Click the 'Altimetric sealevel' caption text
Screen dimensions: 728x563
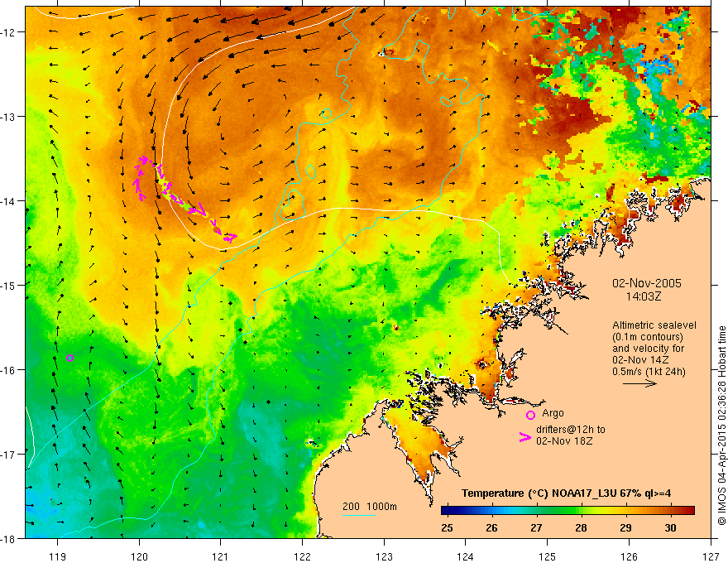pos(654,325)
